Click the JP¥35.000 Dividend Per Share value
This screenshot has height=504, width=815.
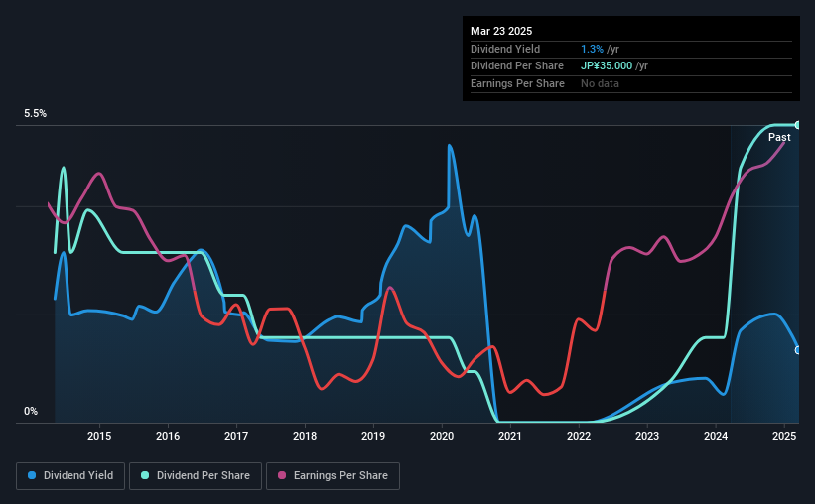click(x=607, y=66)
